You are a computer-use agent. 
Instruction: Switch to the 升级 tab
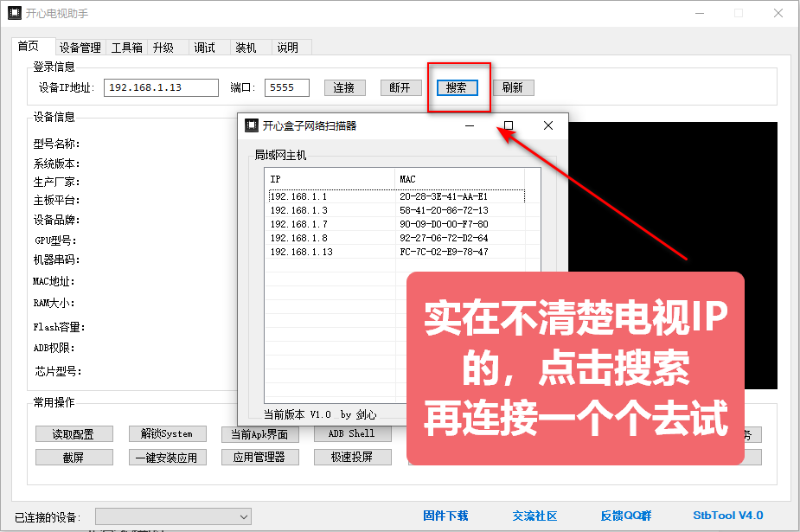[165, 47]
